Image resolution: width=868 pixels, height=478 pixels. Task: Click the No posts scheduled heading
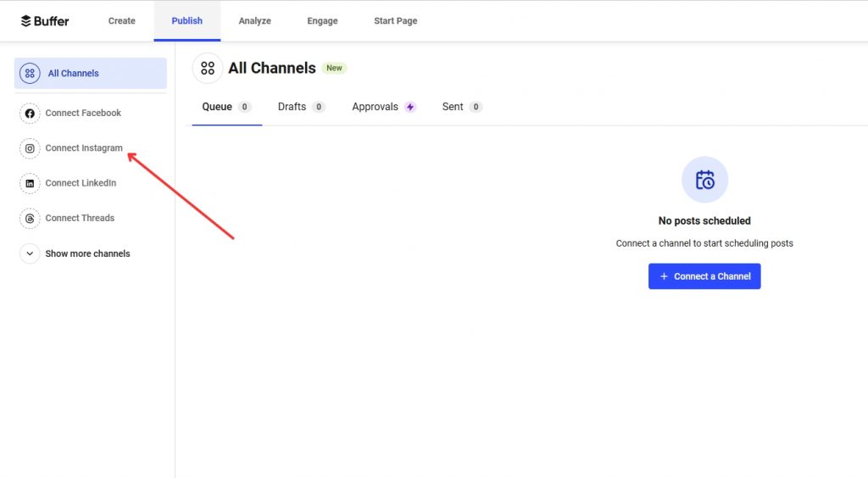pyautogui.click(x=704, y=220)
